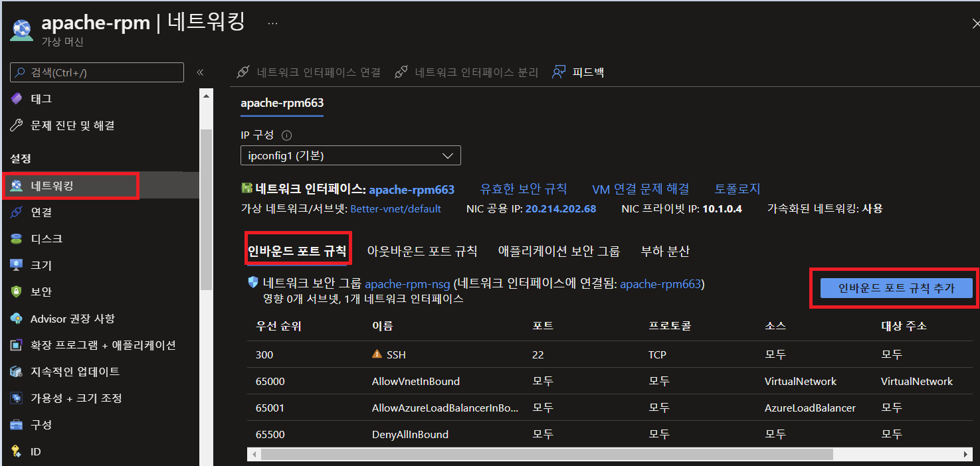Select the DenyAllInBound rule
The image size is (980, 466).
(x=410, y=434)
